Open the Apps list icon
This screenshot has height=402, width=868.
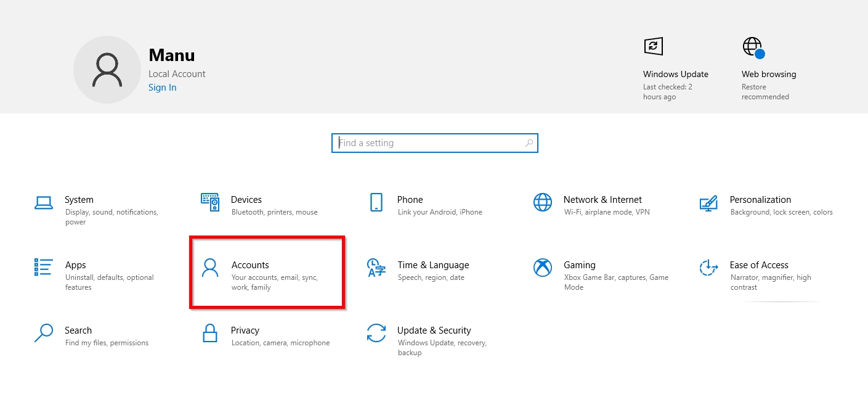coord(43,267)
